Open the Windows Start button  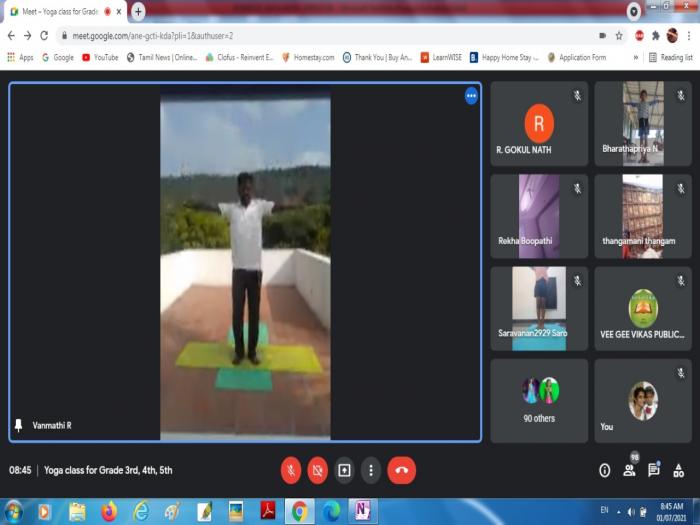[13, 512]
